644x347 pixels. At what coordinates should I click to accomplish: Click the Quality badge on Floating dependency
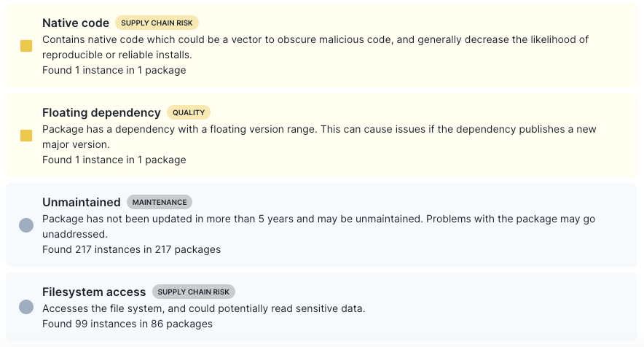tap(189, 112)
